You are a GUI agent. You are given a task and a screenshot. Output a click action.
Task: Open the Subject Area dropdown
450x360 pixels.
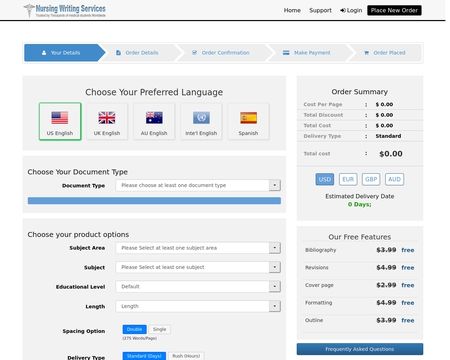coord(198,248)
